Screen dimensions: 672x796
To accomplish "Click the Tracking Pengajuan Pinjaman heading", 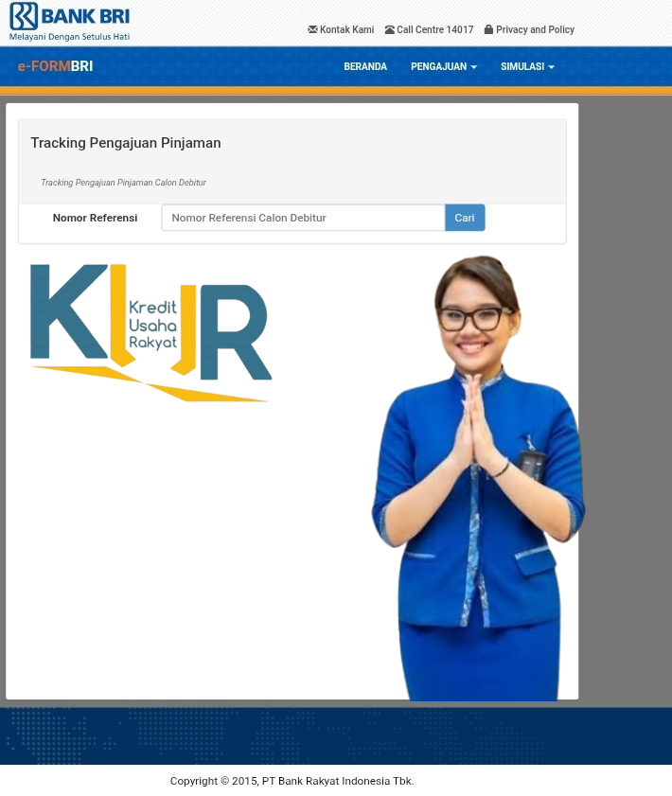I will click(x=126, y=143).
